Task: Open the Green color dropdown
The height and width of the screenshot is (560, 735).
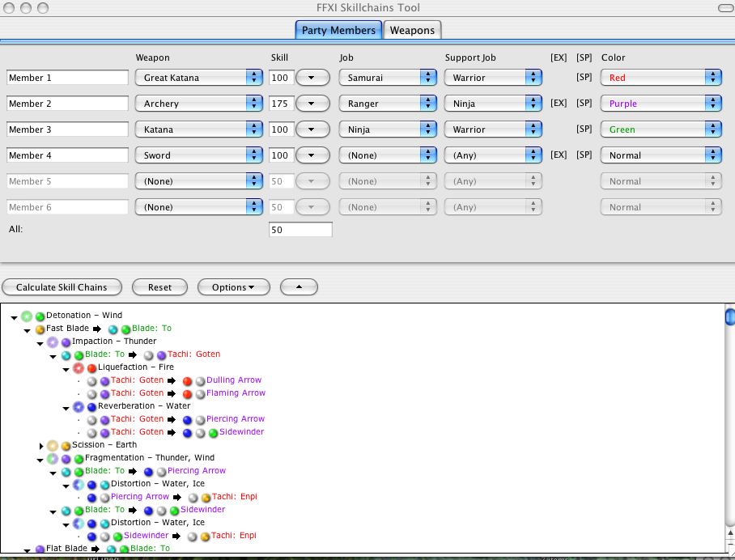Action: 661,129
